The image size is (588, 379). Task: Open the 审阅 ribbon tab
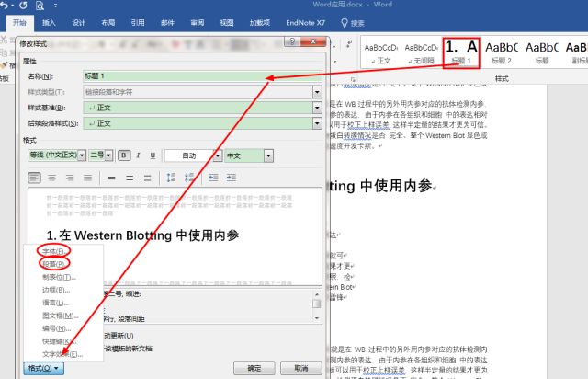198,23
